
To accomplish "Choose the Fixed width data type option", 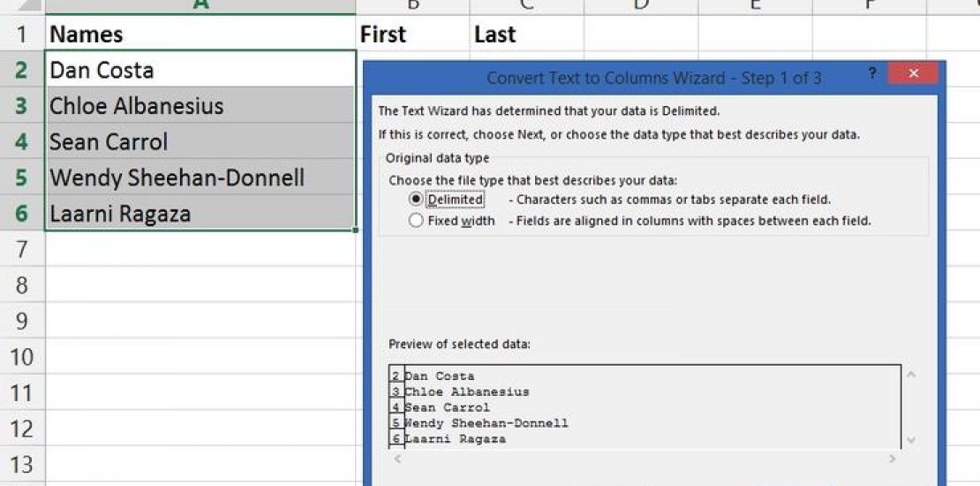I will pyautogui.click(x=417, y=221).
